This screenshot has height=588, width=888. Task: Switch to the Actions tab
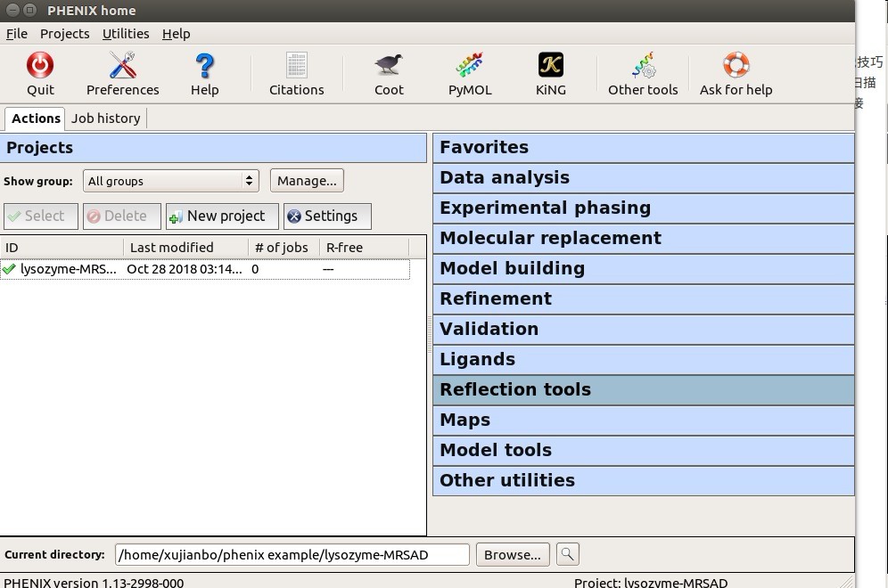tap(36, 118)
